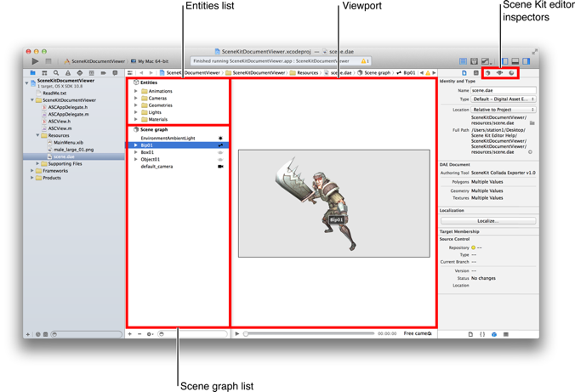Open the Type dropdown for file type
This screenshot has height=392, width=575.
coord(504,99)
